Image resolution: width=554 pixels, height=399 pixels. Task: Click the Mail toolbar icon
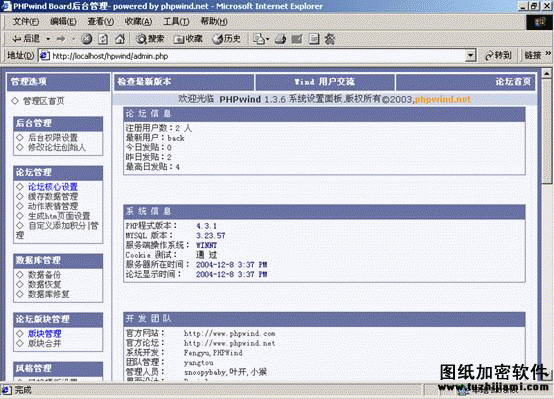point(259,39)
